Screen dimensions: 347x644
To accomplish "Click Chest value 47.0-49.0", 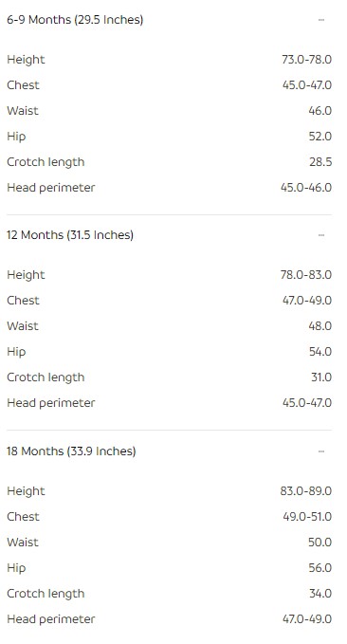I will pyautogui.click(x=307, y=301).
